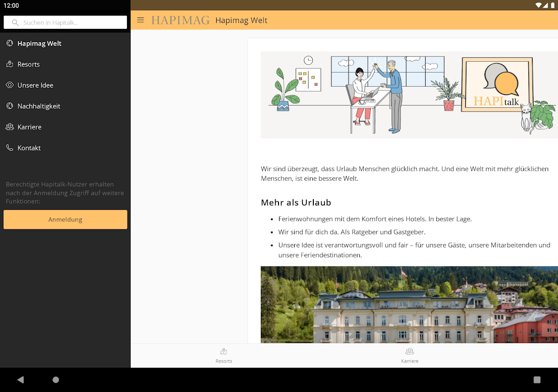This screenshot has width=558, height=392.
Task: Tap the Android recent apps square
Action: tap(537, 380)
